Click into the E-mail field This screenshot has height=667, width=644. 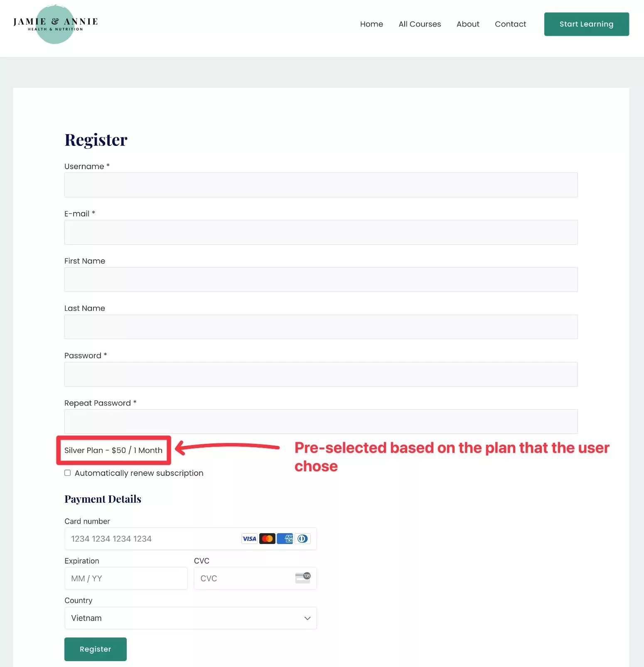tap(321, 232)
